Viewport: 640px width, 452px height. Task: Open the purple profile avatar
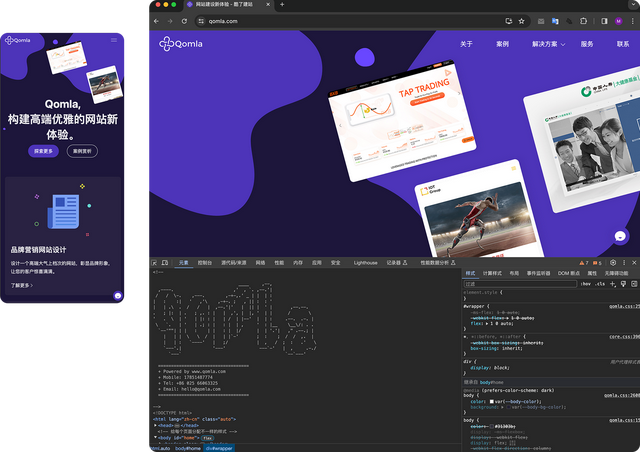point(619,21)
